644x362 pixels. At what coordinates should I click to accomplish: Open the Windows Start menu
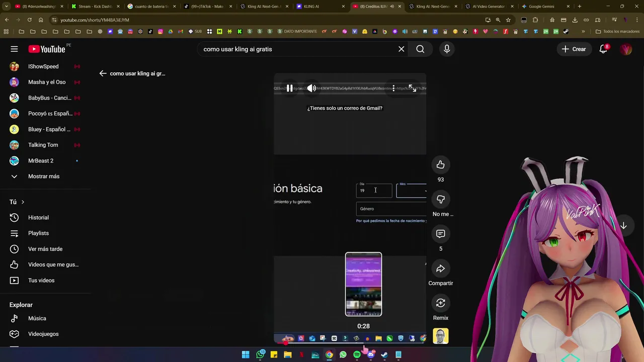(x=246, y=354)
